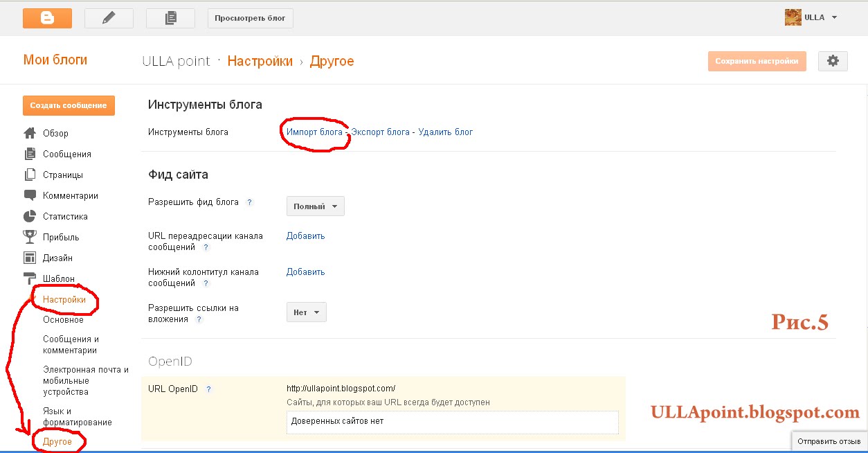The height and width of the screenshot is (453, 868).
Task: Click the Импорт блога link
Action: click(315, 132)
